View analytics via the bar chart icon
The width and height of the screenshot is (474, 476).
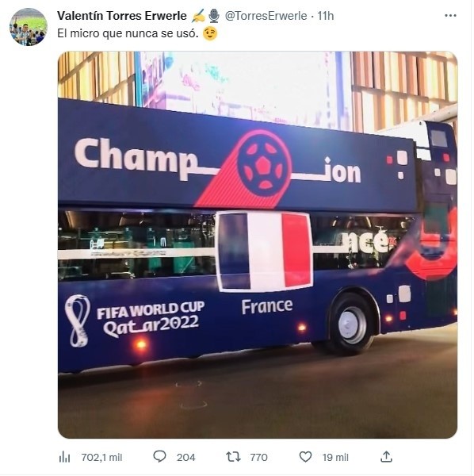pyautogui.click(x=64, y=457)
